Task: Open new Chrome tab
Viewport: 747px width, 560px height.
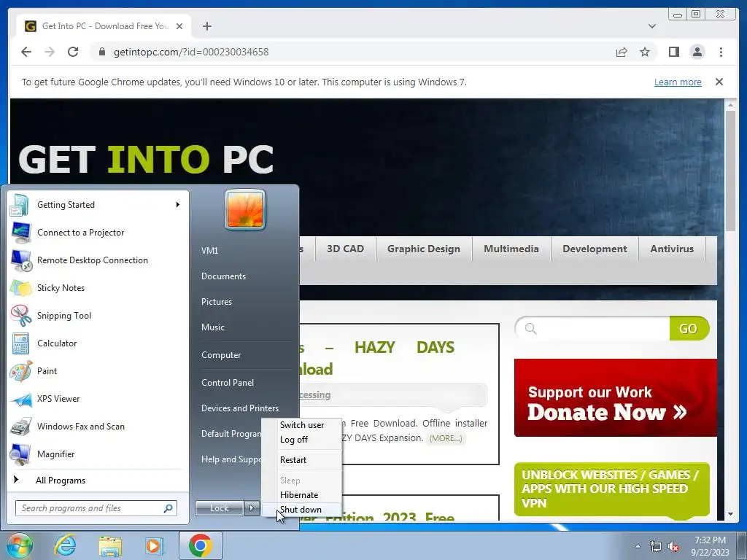Action: [206, 26]
